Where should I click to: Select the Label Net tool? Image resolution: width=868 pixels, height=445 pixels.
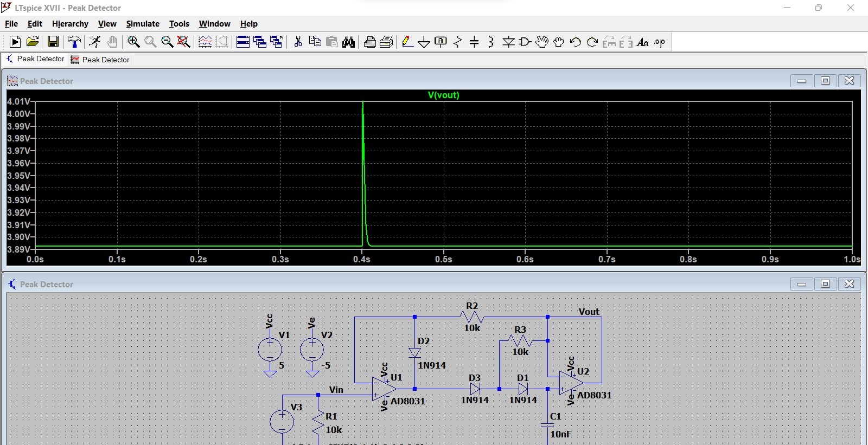(x=441, y=42)
